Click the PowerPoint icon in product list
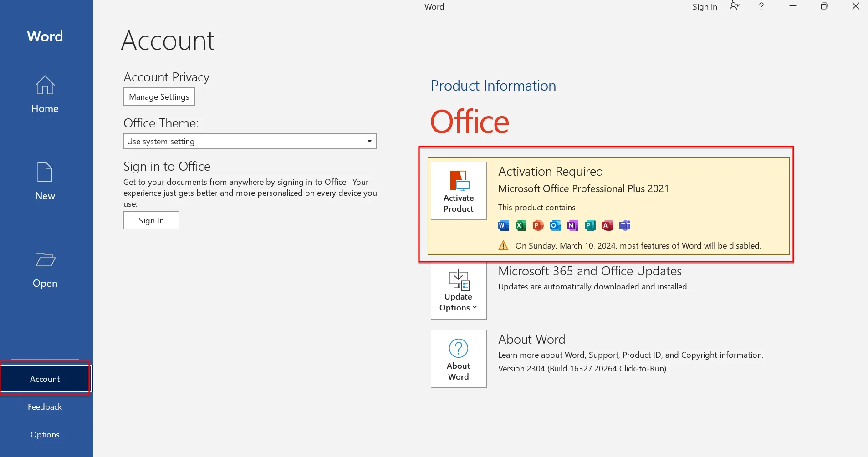 (538, 225)
